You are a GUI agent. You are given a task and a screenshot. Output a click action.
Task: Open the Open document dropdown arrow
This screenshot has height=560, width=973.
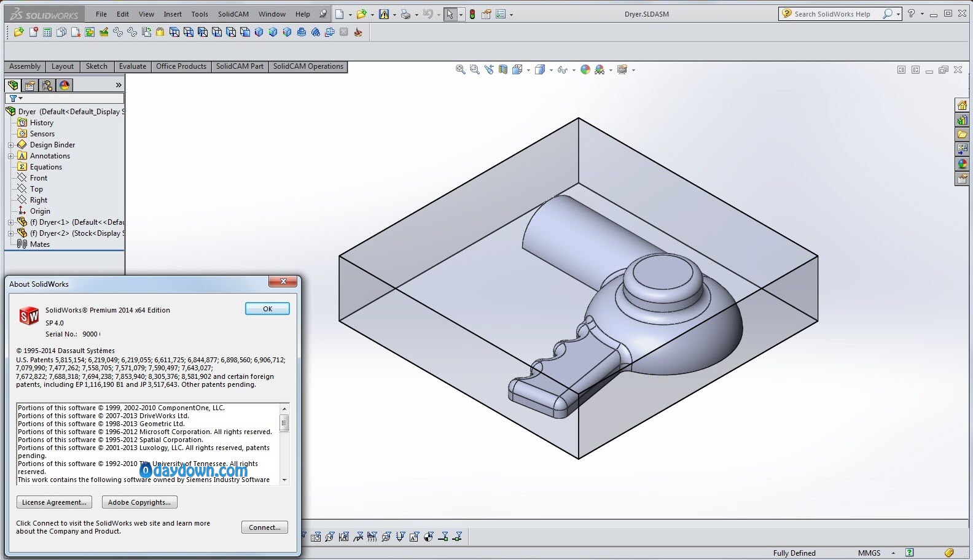point(372,15)
